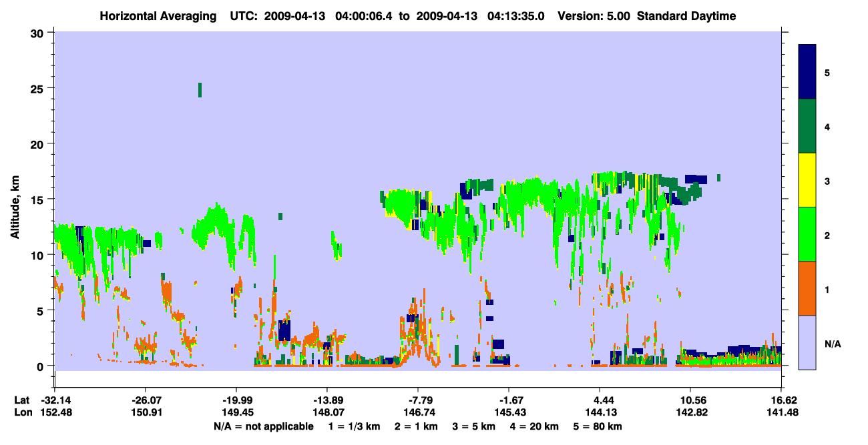Click the yellow colorbar segment labeled 3
This screenshot has height=445, width=868.
click(807, 180)
